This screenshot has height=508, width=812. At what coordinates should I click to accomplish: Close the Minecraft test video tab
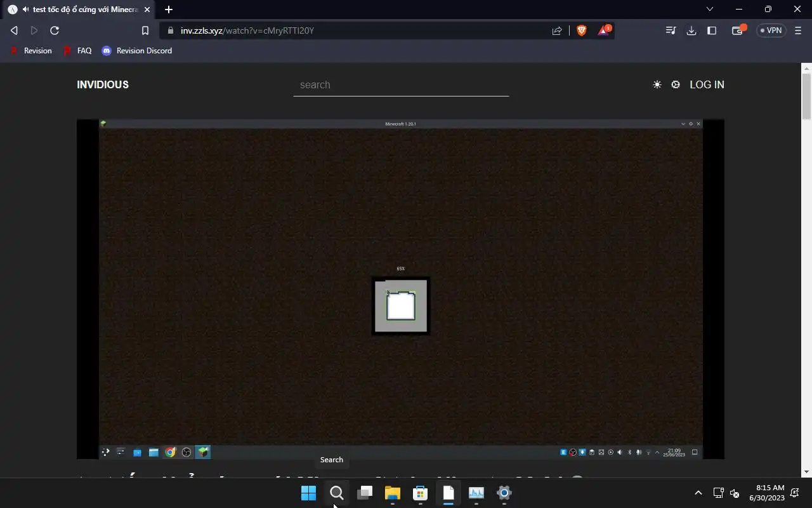click(x=147, y=10)
